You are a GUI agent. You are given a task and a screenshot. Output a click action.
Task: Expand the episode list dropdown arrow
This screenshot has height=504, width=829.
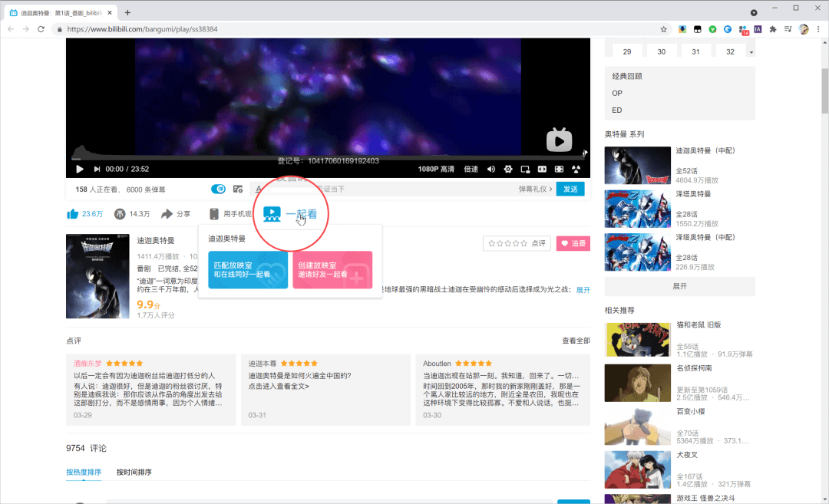click(751, 52)
